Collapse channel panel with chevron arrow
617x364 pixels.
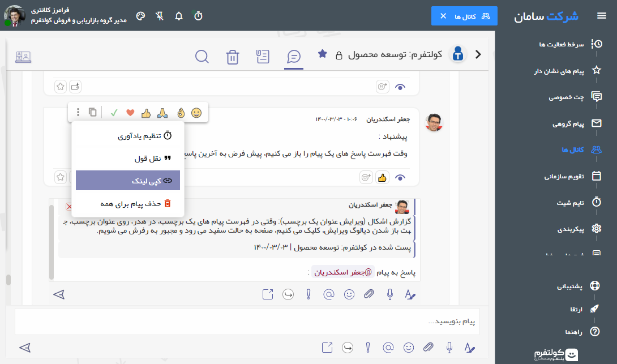478,54
